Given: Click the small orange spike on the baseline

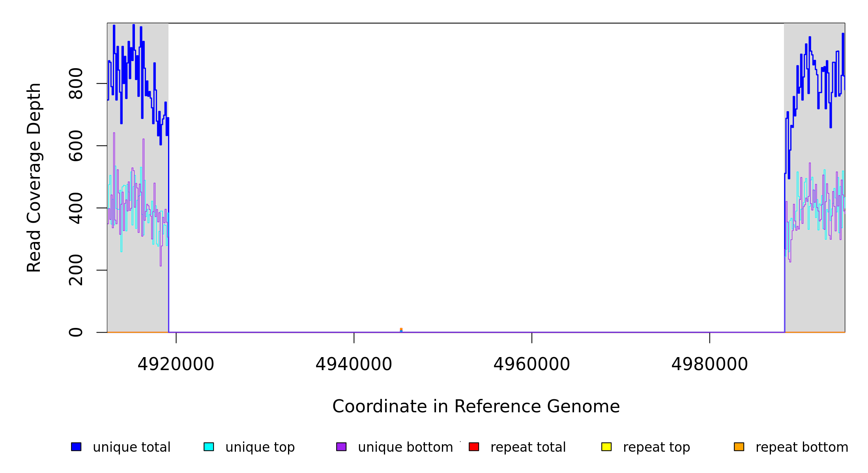Looking at the screenshot, I should click(x=401, y=330).
